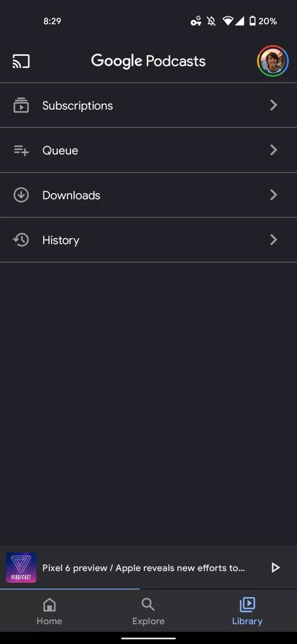Expand History with its chevron arrow

point(273,240)
